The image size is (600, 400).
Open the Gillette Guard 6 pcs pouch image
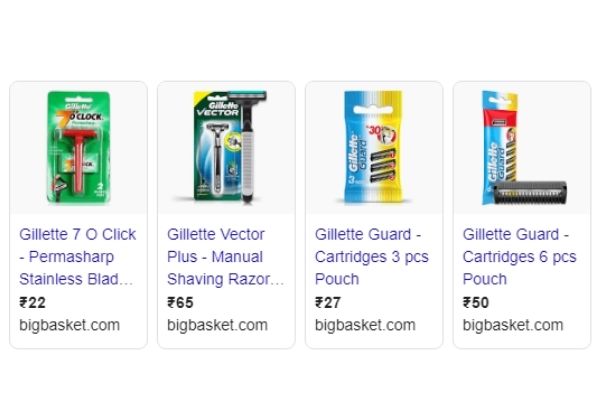(x=524, y=148)
